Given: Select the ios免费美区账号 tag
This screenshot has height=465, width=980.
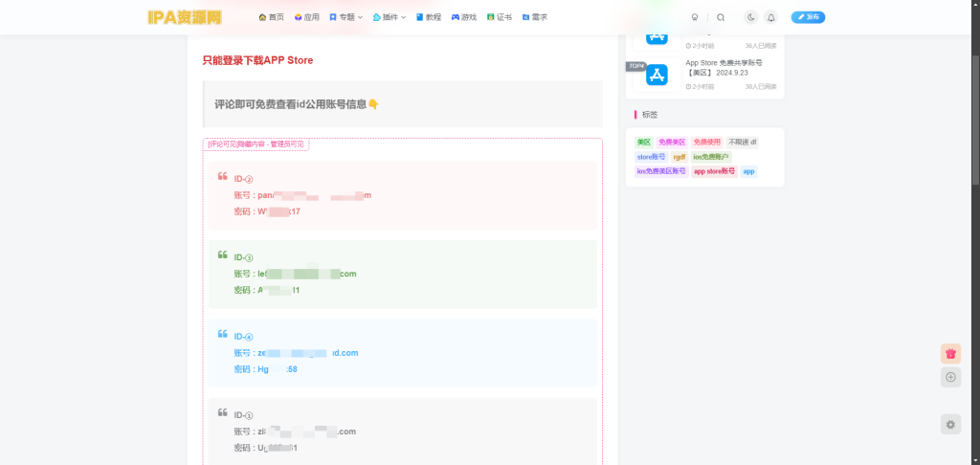Looking at the screenshot, I should (x=661, y=171).
